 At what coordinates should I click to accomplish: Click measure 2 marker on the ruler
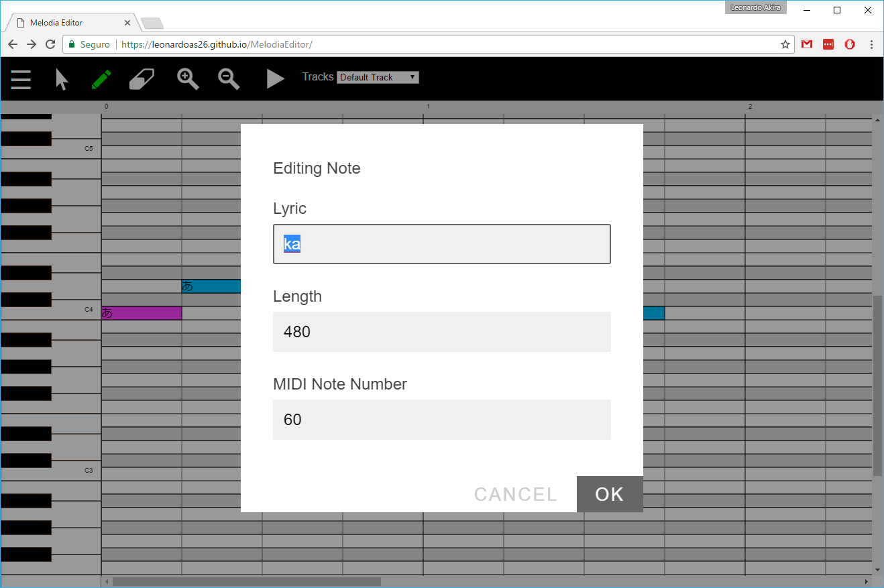point(750,107)
